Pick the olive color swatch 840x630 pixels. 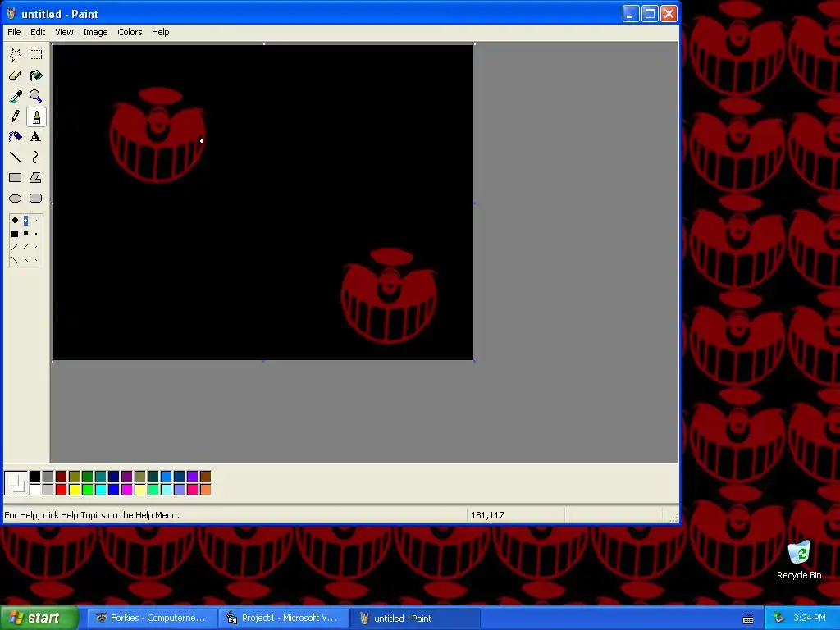tap(75, 477)
